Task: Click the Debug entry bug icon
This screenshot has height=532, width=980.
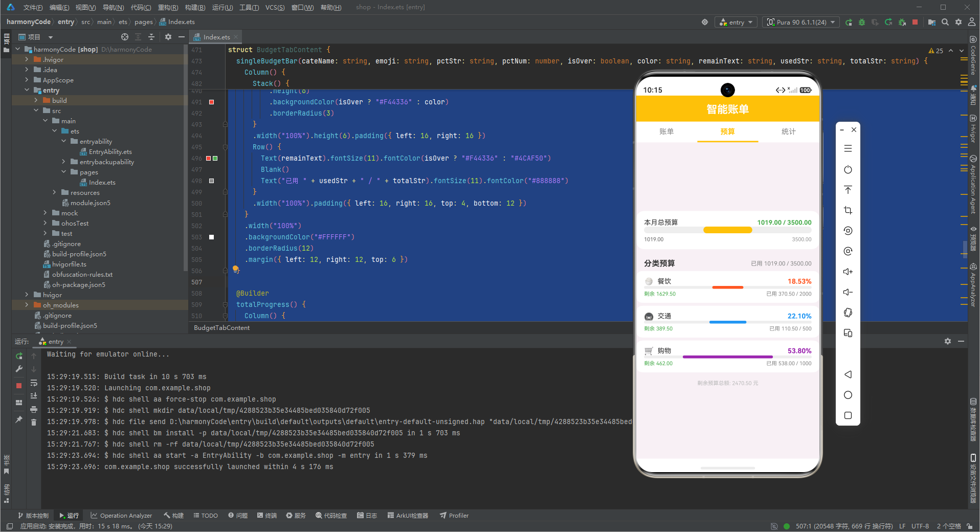Action: pyautogui.click(x=862, y=22)
